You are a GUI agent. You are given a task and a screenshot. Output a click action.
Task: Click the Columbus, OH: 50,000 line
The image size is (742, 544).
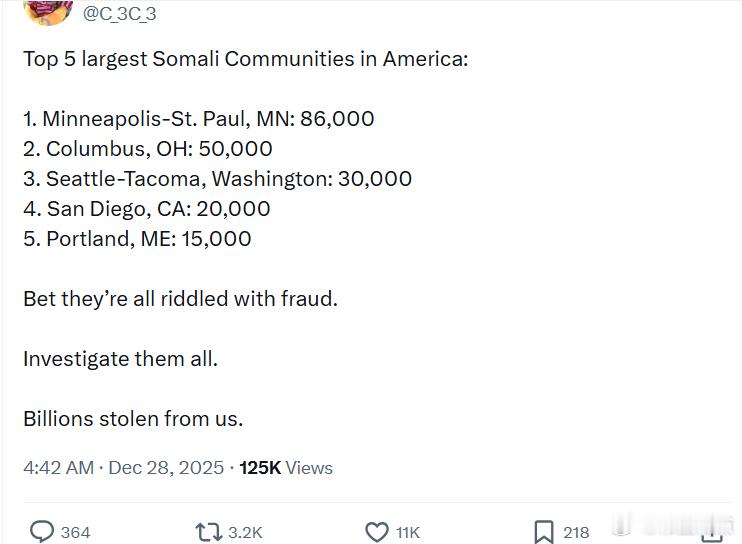click(148, 149)
